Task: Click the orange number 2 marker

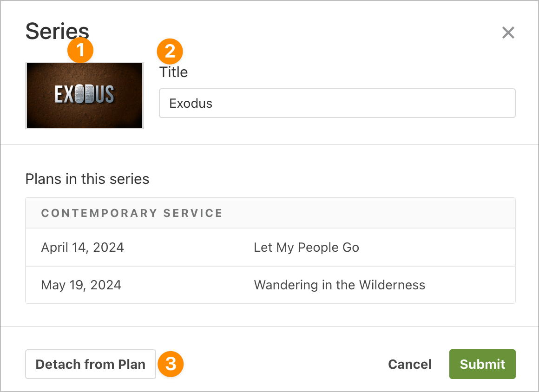Action: tap(170, 52)
